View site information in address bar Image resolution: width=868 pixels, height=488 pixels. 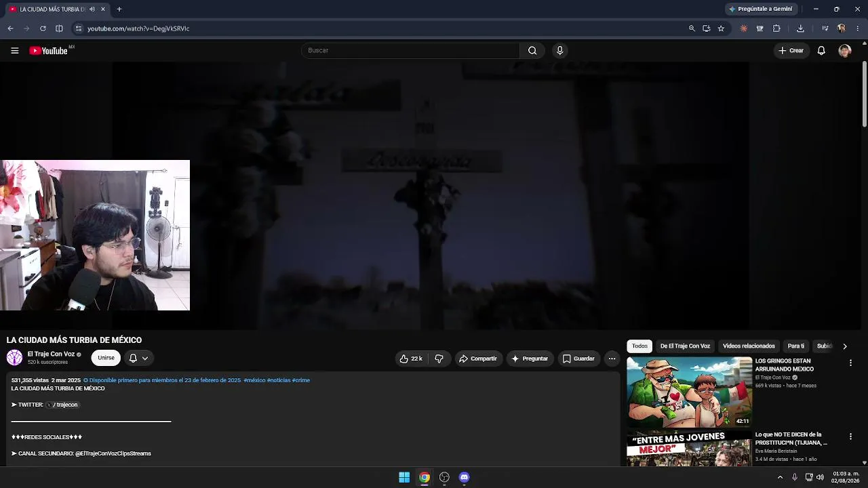point(79,28)
